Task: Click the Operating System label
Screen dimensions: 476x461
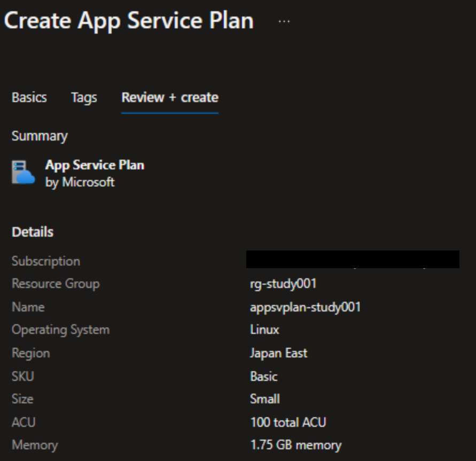Action: 61,330
